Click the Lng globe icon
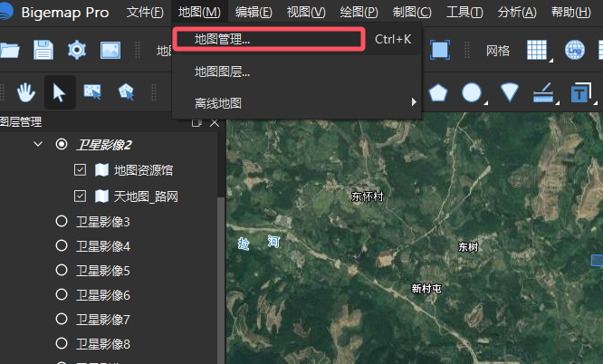Viewport: 603px width, 364px height. [x=575, y=50]
